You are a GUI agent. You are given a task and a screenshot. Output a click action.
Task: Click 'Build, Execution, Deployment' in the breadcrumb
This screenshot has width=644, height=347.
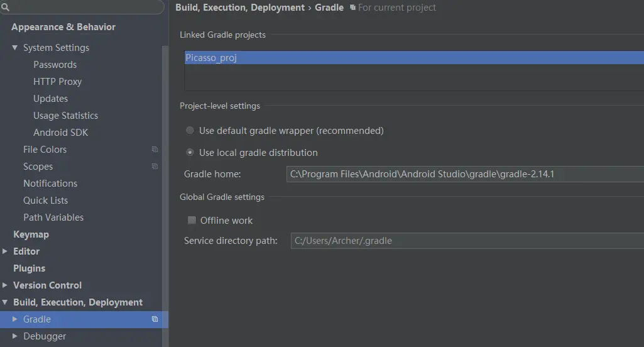tap(240, 8)
